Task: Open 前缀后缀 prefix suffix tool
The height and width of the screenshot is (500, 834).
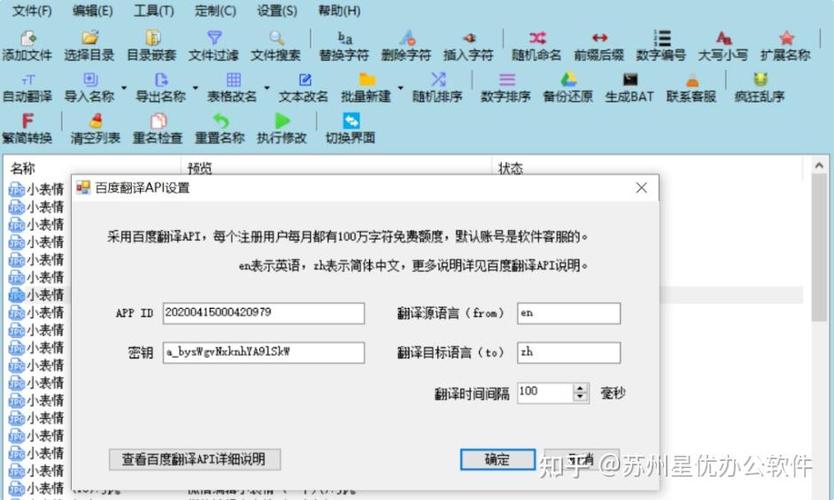Action: [x=599, y=46]
